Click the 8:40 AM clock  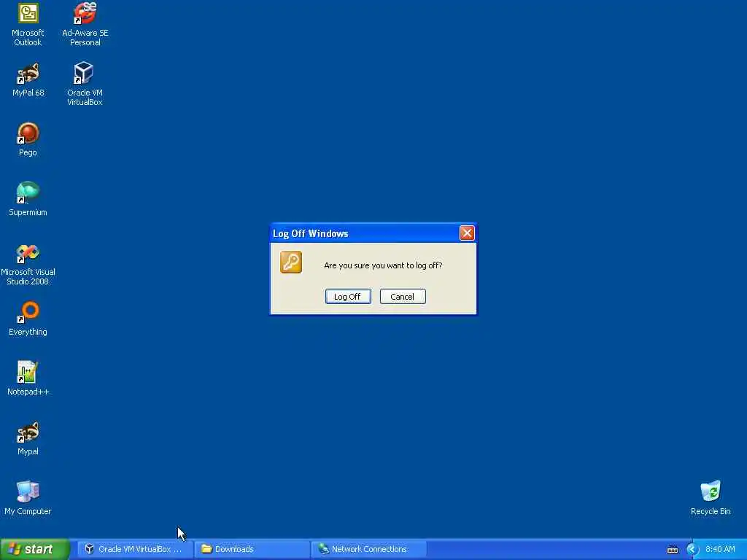(x=720, y=549)
